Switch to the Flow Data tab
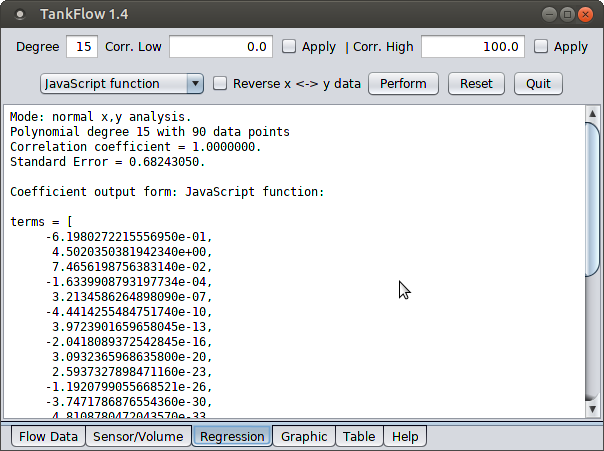The width and height of the screenshot is (604, 451). click(x=48, y=437)
